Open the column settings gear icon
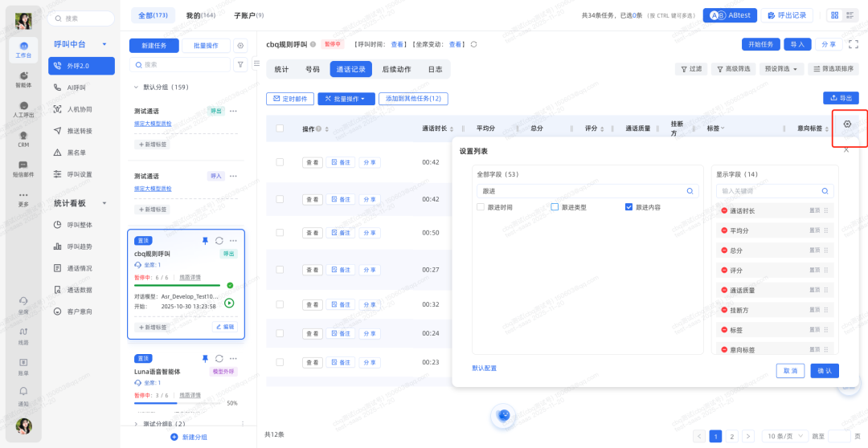This screenshot has width=868, height=448. click(847, 124)
